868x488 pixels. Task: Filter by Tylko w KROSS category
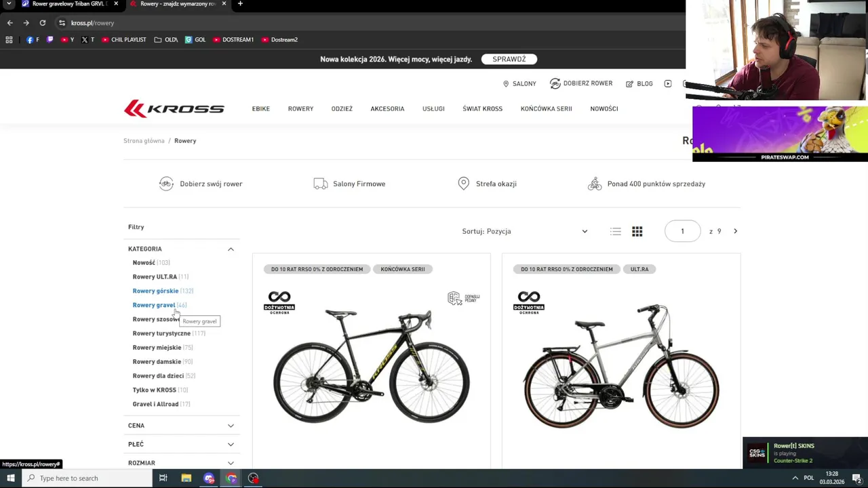point(161,390)
